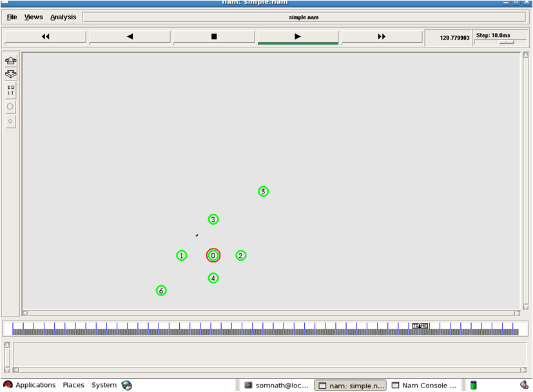Select node 4 in the topology
The height and width of the screenshot is (392, 533).
213,278
